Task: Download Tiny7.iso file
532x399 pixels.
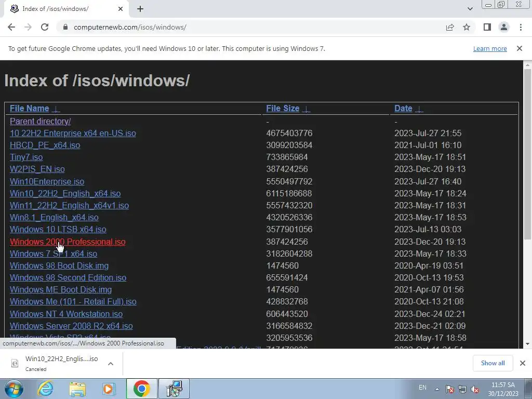Action: [x=26, y=157]
